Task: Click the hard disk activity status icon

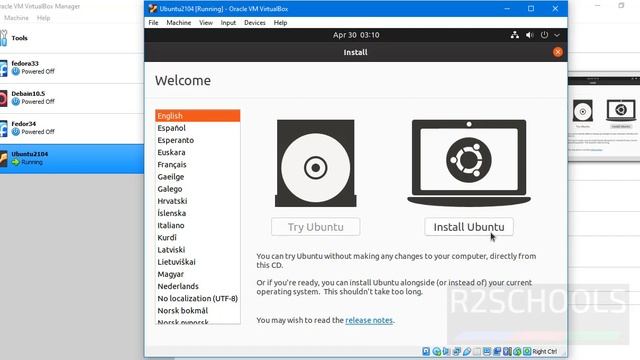Action: [x=426, y=351]
